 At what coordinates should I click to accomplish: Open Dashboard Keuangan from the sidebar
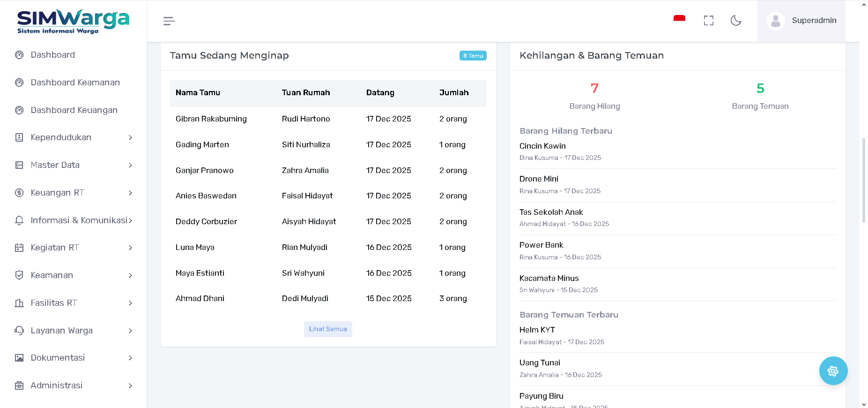click(x=74, y=110)
